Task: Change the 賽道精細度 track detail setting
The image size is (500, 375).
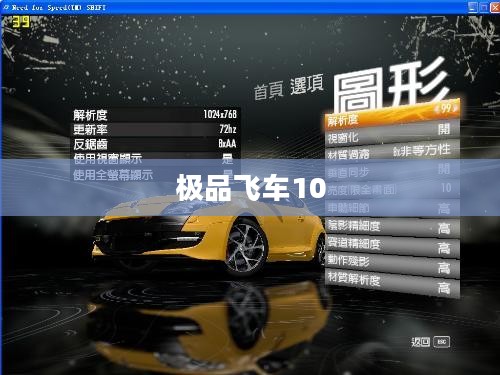Action: click(393, 246)
